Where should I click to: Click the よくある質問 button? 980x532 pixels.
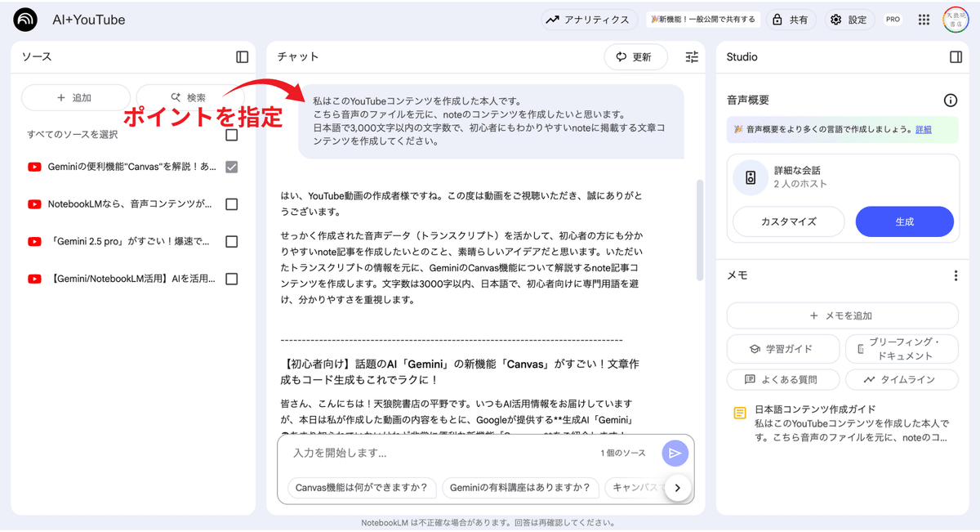tap(782, 380)
